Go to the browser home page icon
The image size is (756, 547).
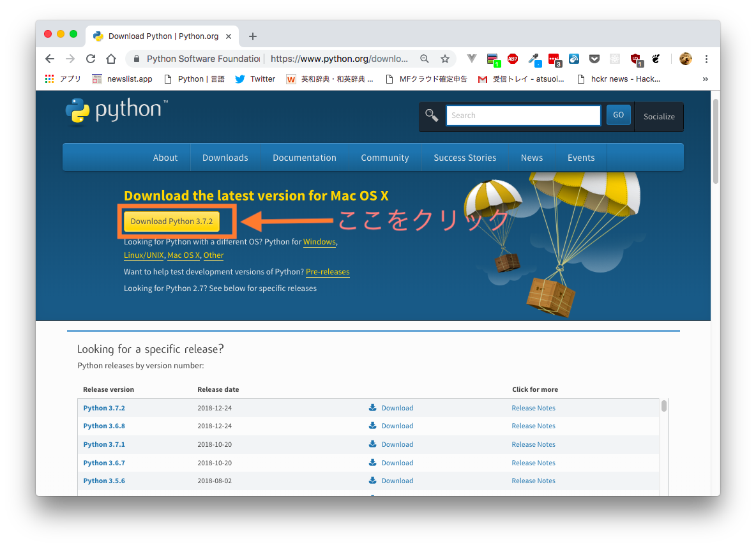[x=111, y=59]
